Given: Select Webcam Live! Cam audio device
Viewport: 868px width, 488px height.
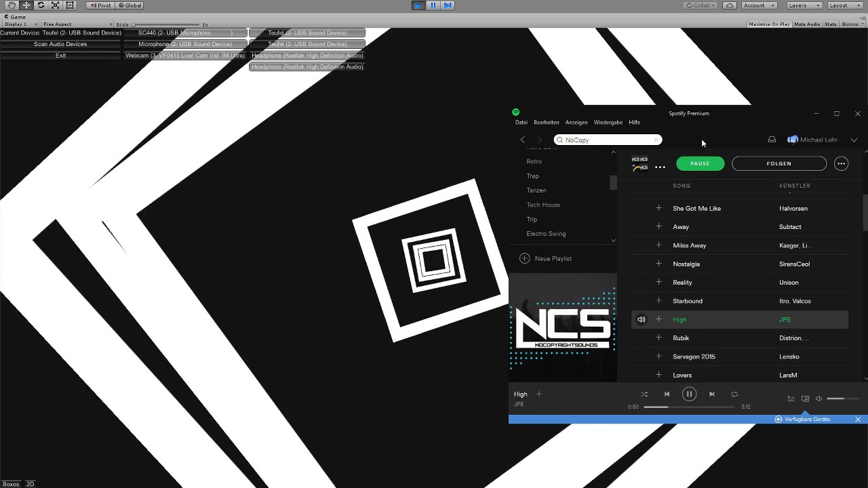Looking at the screenshot, I should coord(185,56).
